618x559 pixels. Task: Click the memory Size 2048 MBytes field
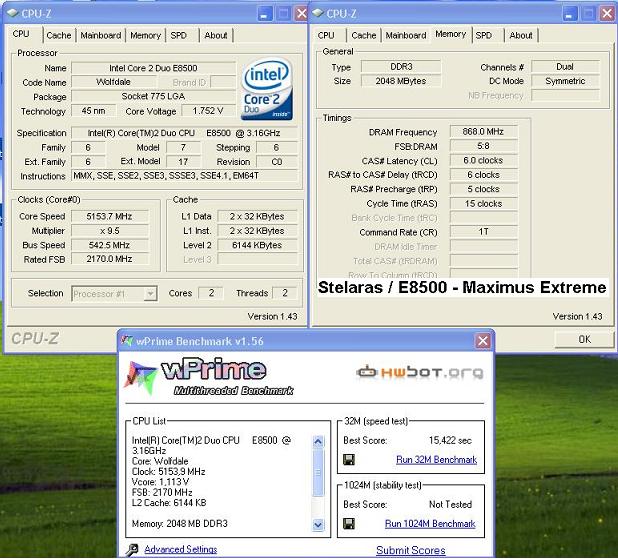tap(401, 81)
